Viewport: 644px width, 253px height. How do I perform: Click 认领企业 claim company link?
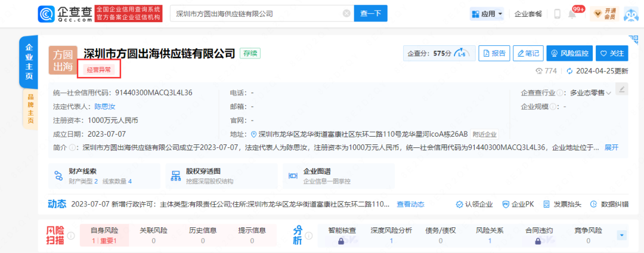coord(475,204)
